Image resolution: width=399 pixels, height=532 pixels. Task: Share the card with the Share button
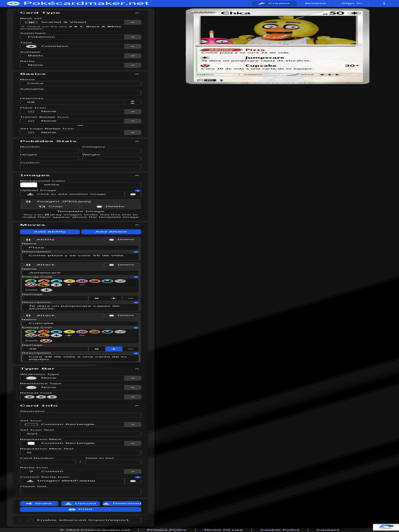pyautogui.click(x=39, y=504)
